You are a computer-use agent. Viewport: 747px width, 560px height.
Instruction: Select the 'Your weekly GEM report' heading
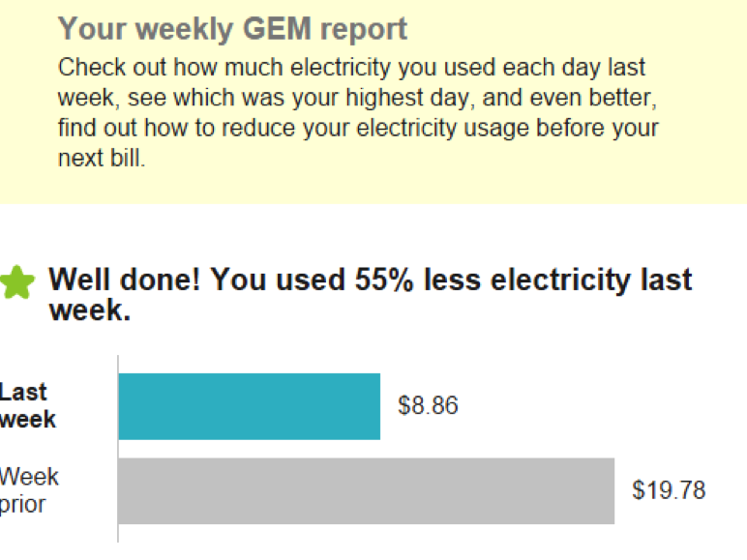pyautogui.click(x=232, y=29)
